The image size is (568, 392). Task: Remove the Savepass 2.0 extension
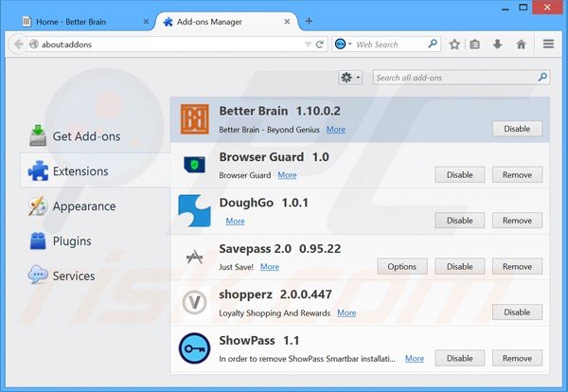517,266
